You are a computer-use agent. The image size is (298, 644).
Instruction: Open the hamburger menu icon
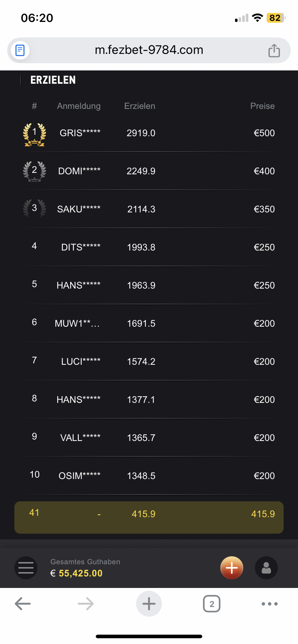[x=26, y=568]
